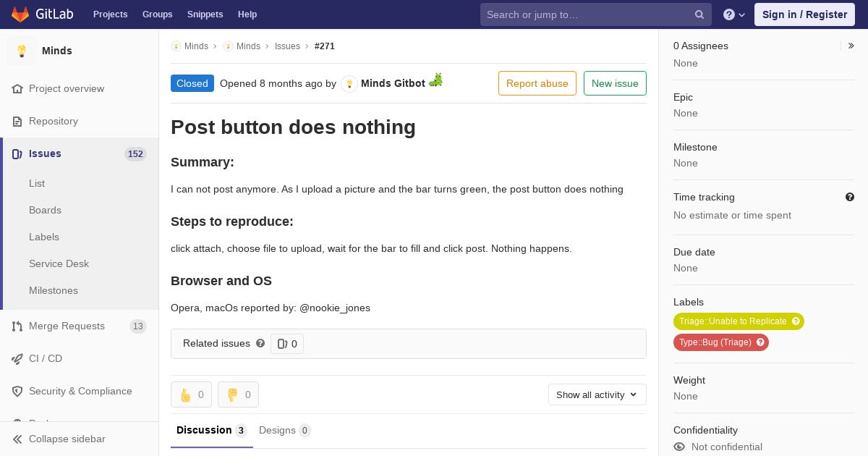Image resolution: width=868 pixels, height=456 pixels.
Task: Click the Issues count badge 152
Action: click(x=135, y=154)
